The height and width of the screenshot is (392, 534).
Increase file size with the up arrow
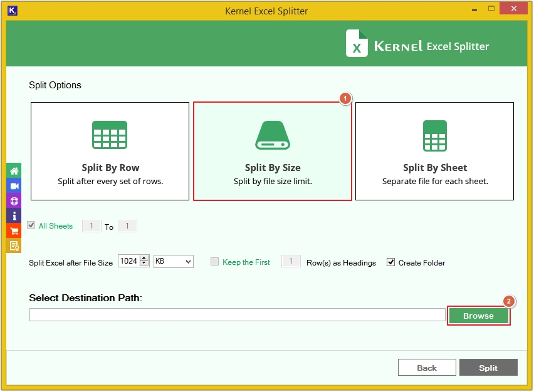[x=144, y=258]
